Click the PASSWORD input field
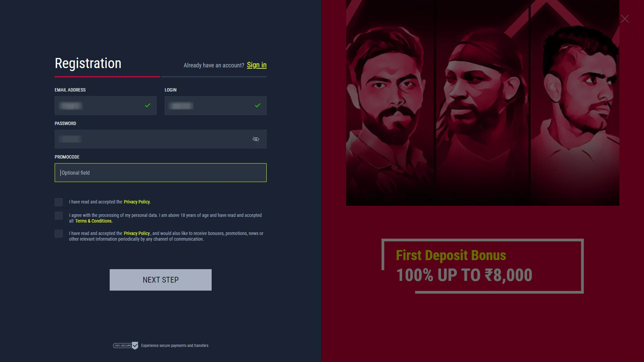This screenshot has width=644, height=362. pyautogui.click(x=161, y=139)
